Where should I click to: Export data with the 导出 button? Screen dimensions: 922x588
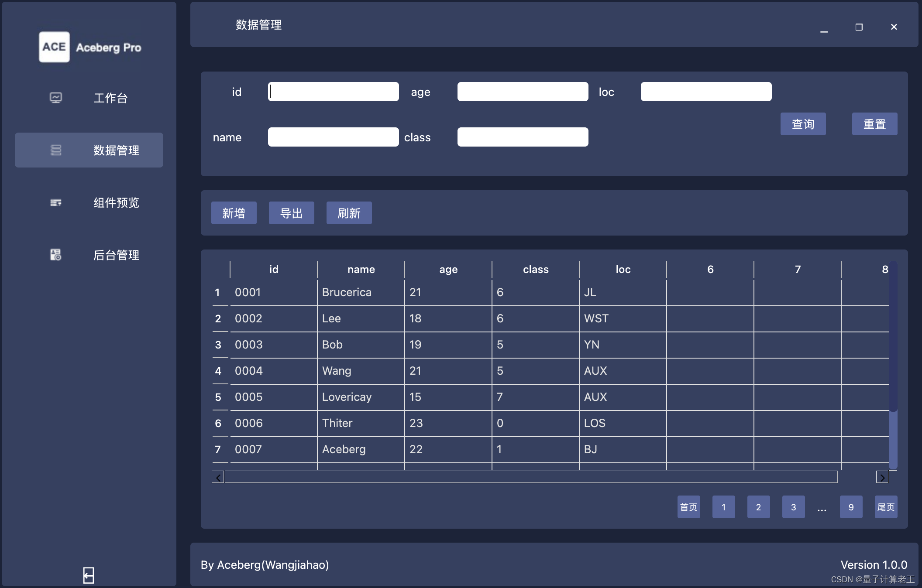(x=291, y=213)
